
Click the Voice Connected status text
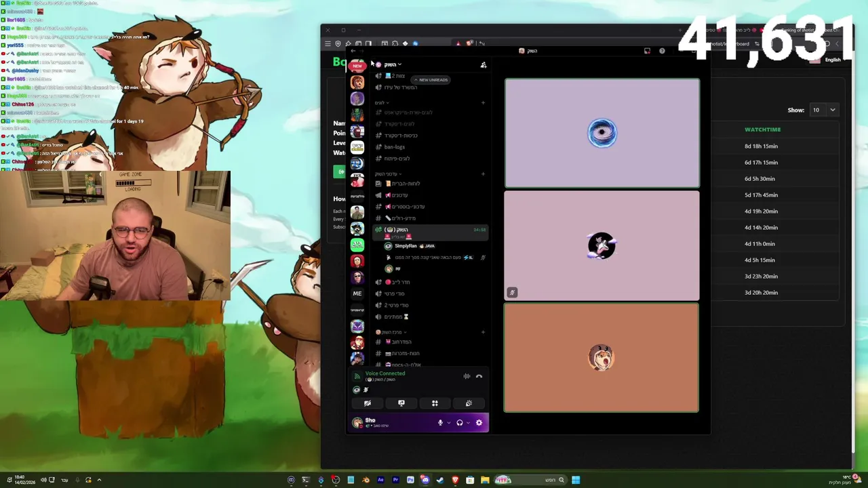pyautogui.click(x=385, y=373)
